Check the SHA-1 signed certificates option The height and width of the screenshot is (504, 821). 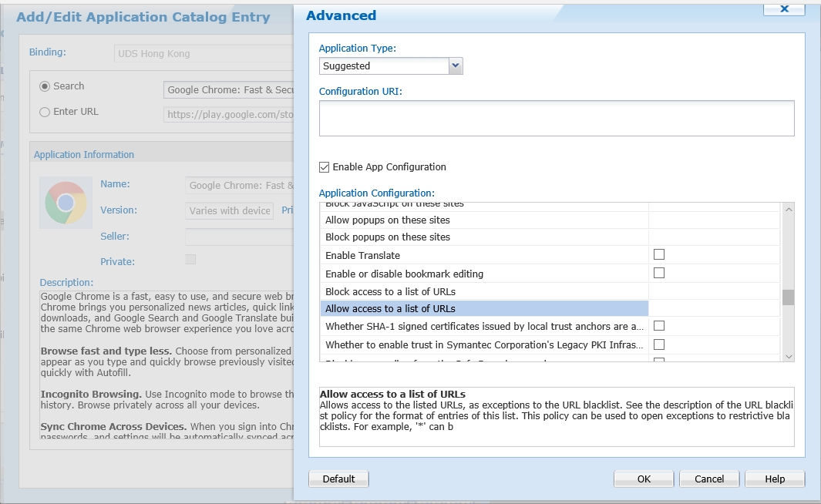pos(659,326)
